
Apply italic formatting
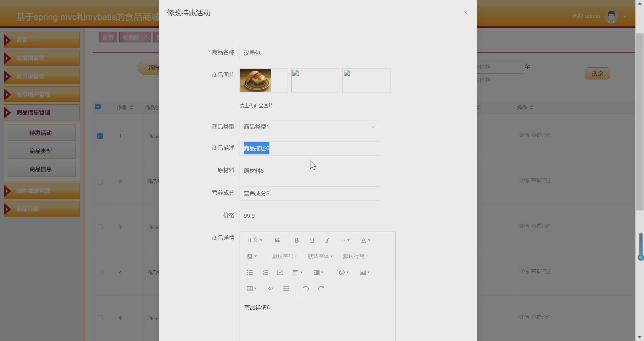coord(327,240)
